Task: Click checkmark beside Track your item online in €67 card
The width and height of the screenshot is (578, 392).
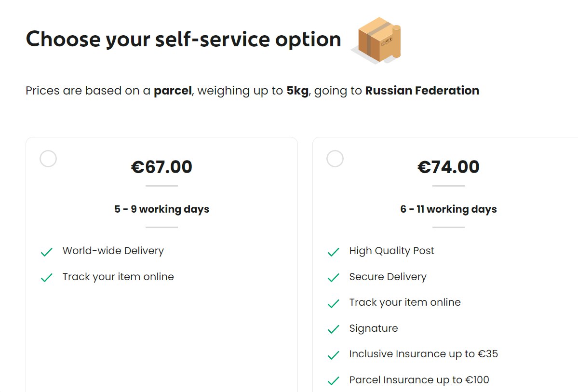Action: (46, 278)
